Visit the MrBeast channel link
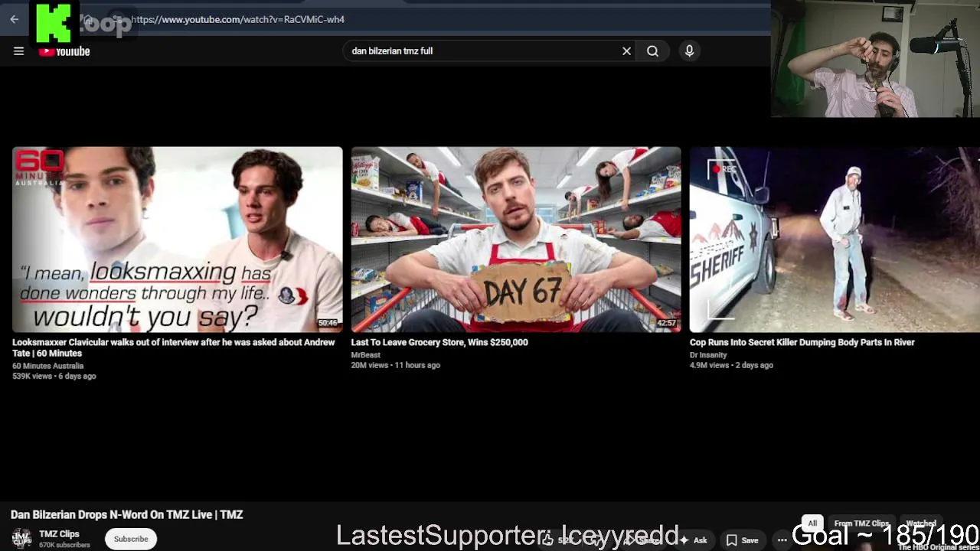Image resolution: width=980 pixels, height=551 pixels. (365, 355)
